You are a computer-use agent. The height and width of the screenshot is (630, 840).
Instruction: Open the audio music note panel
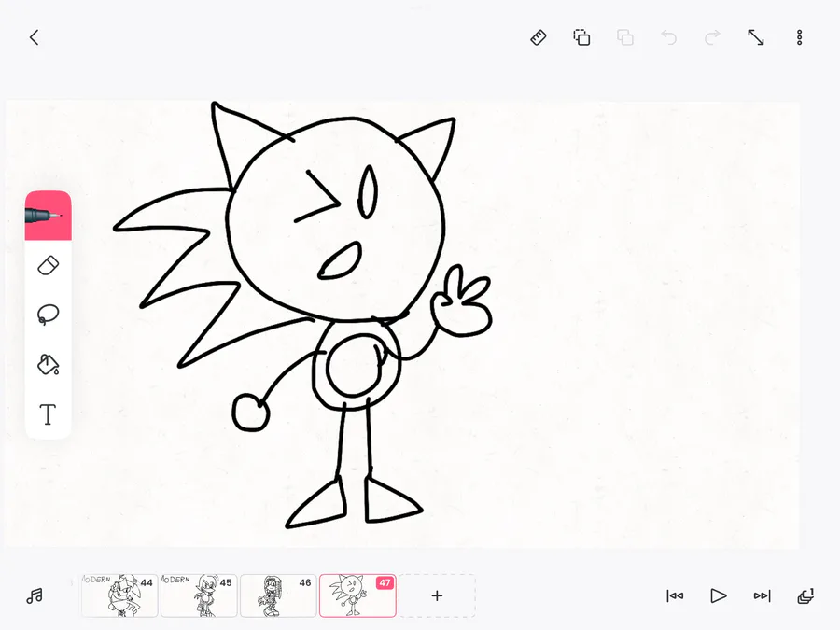[35, 595]
